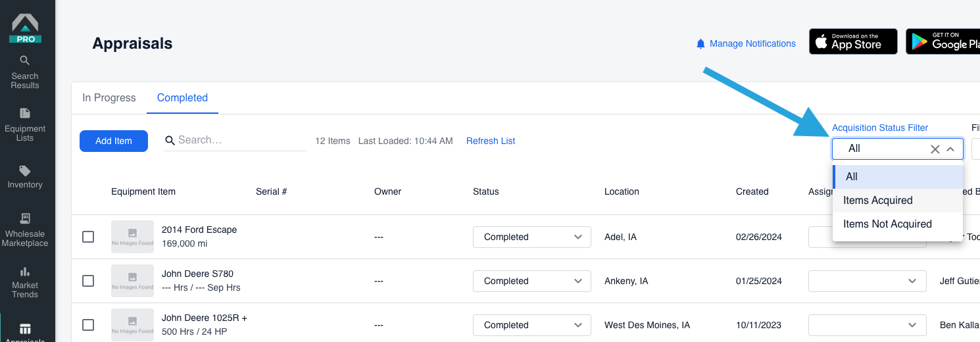Clear the Acquisition Status Filter with X

click(x=935, y=149)
